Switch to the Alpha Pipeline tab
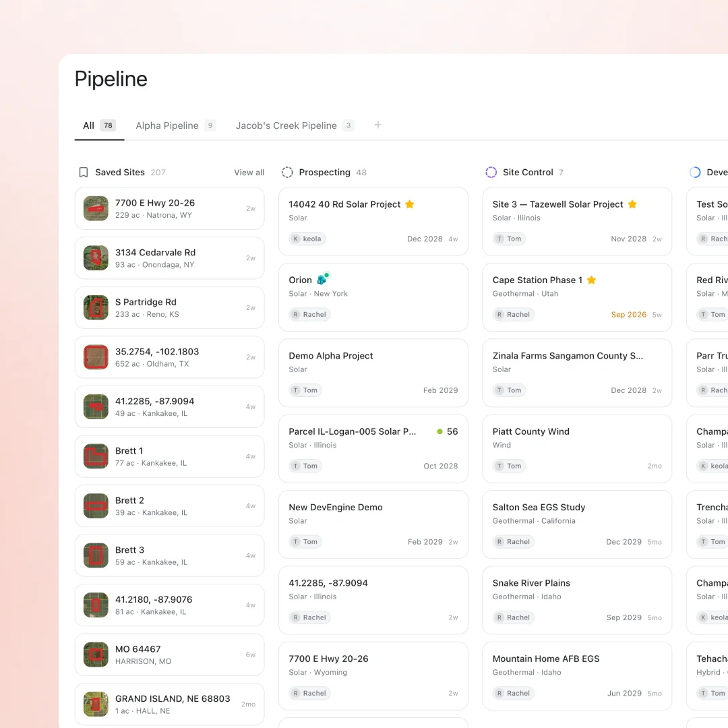728x728 pixels. [175, 125]
